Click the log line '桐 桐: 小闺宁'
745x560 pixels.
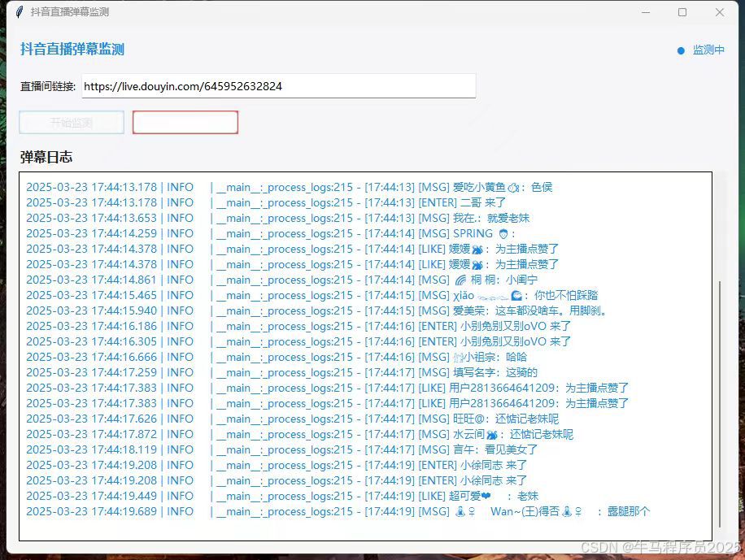pyautogui.click(x=281, y=280)
